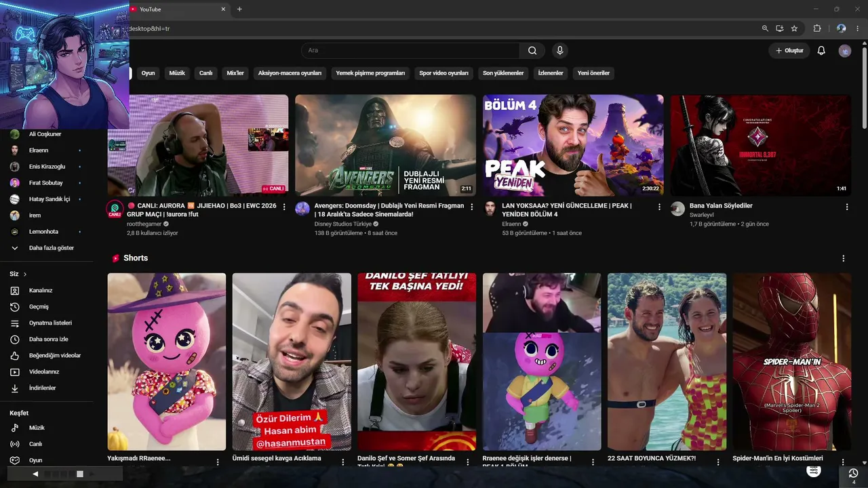
Task: Open the Chrome profile avatar
Action: pos(842,28)
